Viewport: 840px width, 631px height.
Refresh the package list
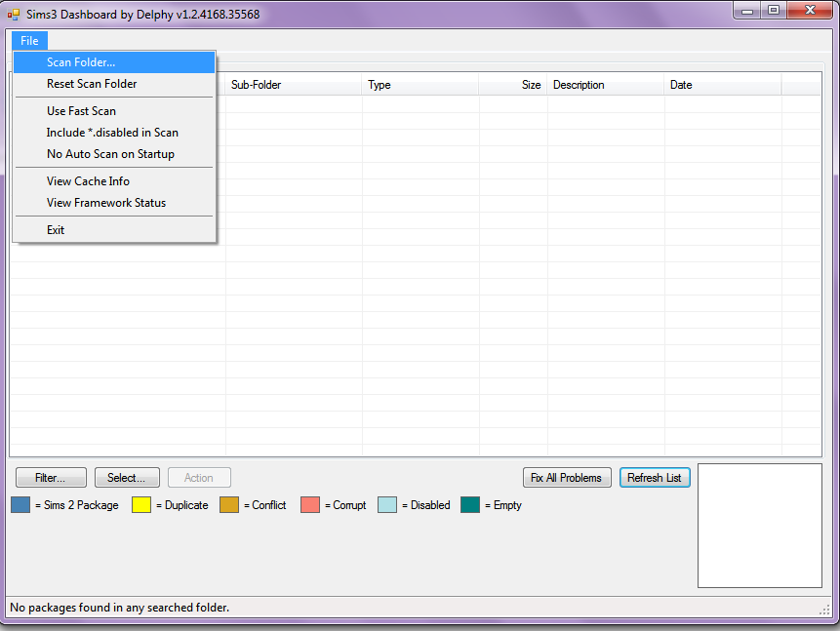655,477
